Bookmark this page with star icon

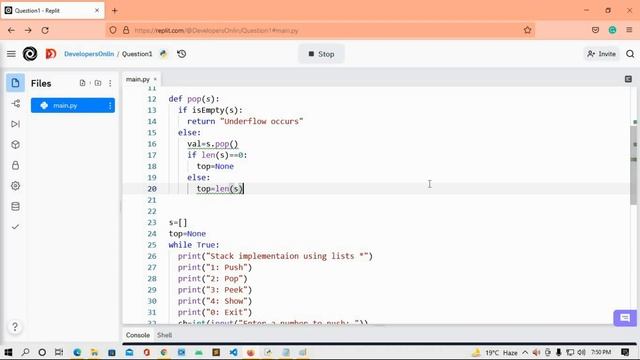(527, 30)
